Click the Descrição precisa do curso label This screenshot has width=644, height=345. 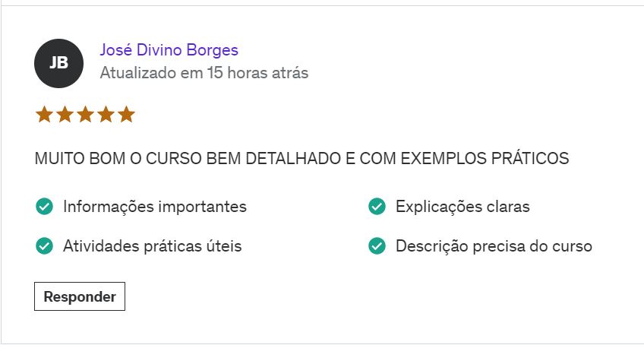click(494, 246)
